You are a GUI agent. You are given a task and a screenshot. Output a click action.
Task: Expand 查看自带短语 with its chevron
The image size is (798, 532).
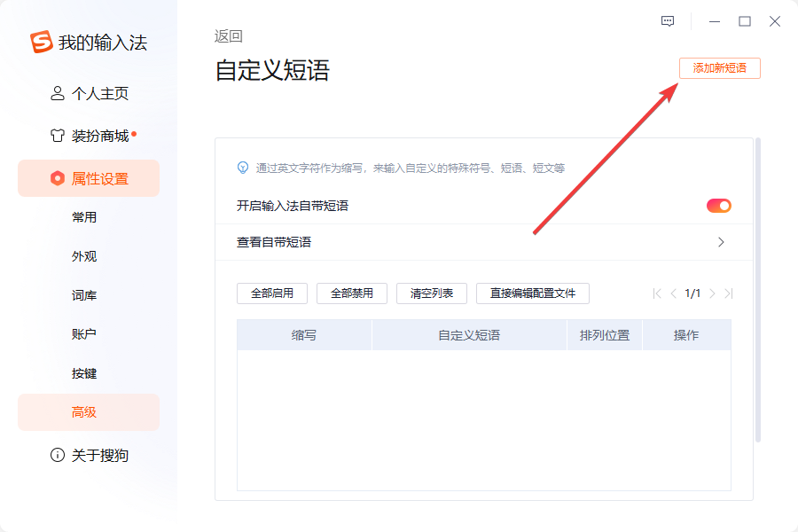click(x=721, y=241)
